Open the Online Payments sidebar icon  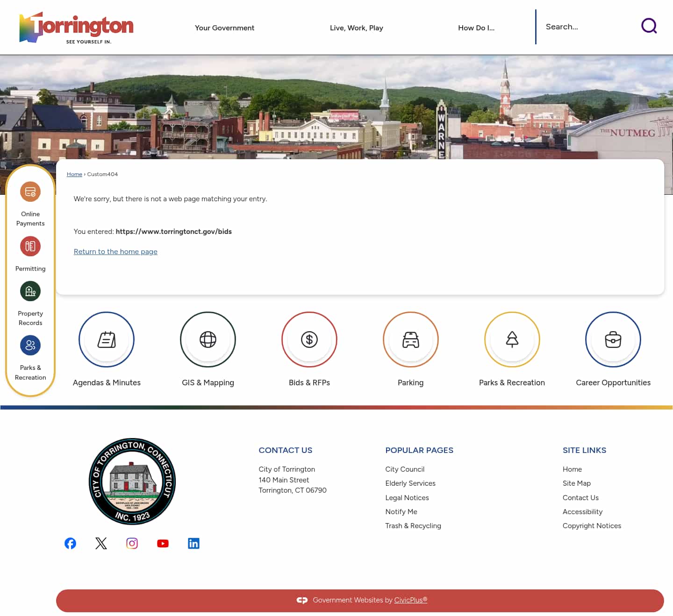(x=30, y=191)
